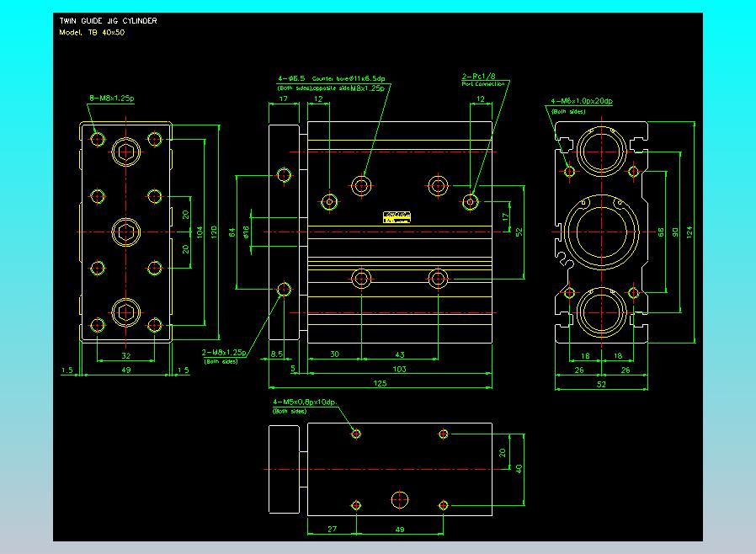Screen dimensions: 756x554
Task: Click the 32 horizontal dimension text
Action: pyautogui.click(x=126, y=356)
